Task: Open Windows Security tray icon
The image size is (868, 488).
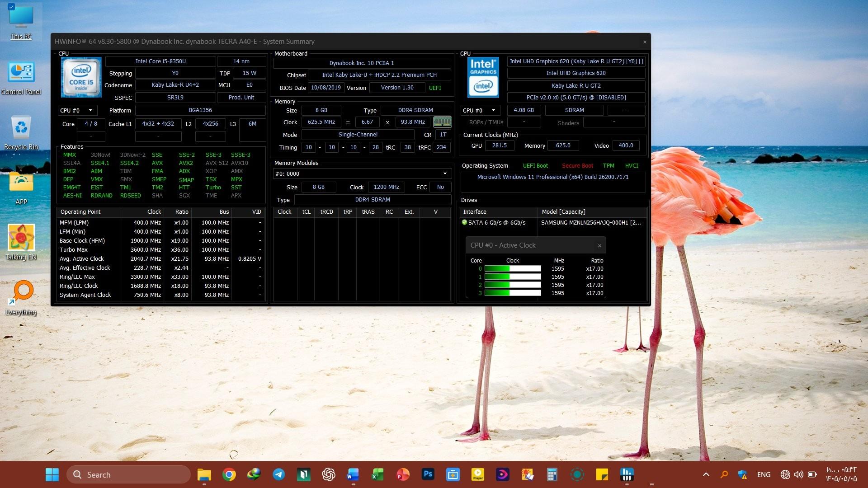Action: click(x=742, y=474)
